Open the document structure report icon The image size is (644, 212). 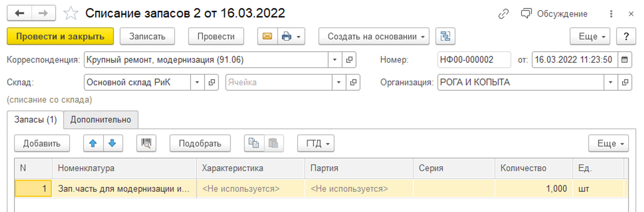(445, 36)
